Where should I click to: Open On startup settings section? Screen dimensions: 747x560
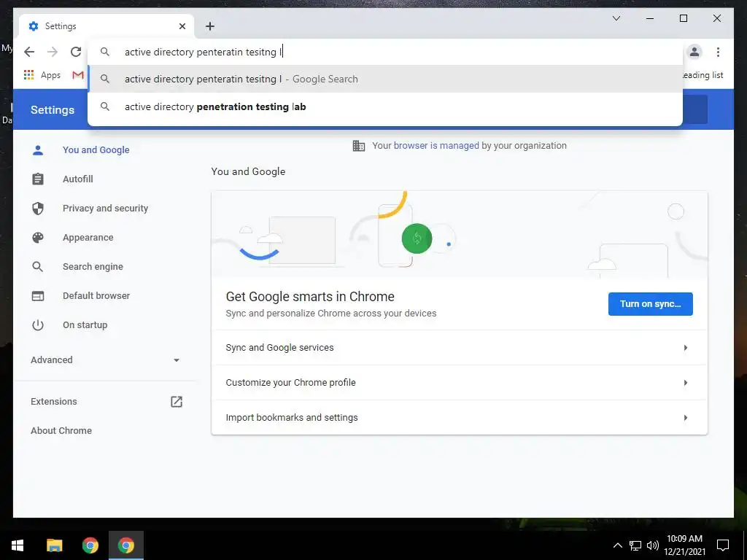[x=85, y=324]
